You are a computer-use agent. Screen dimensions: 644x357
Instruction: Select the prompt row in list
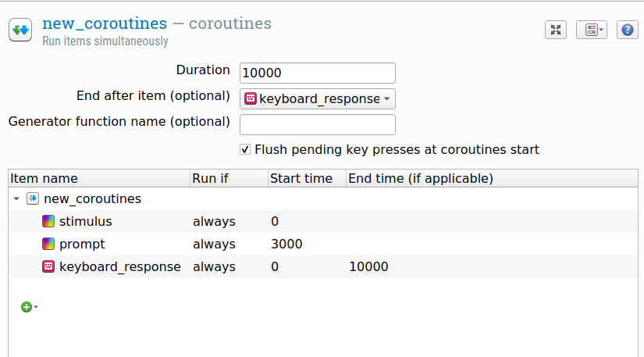82,244
